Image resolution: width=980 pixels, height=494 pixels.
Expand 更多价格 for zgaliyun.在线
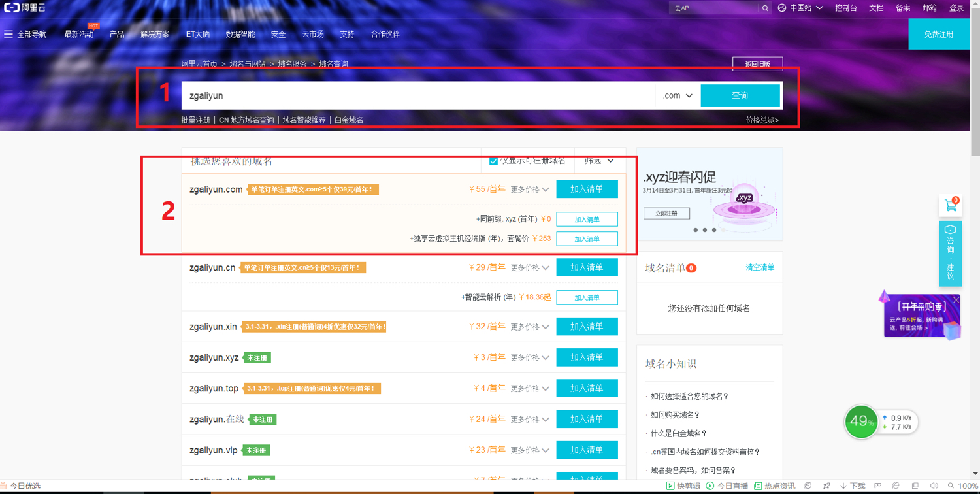(x=530, y=420)
